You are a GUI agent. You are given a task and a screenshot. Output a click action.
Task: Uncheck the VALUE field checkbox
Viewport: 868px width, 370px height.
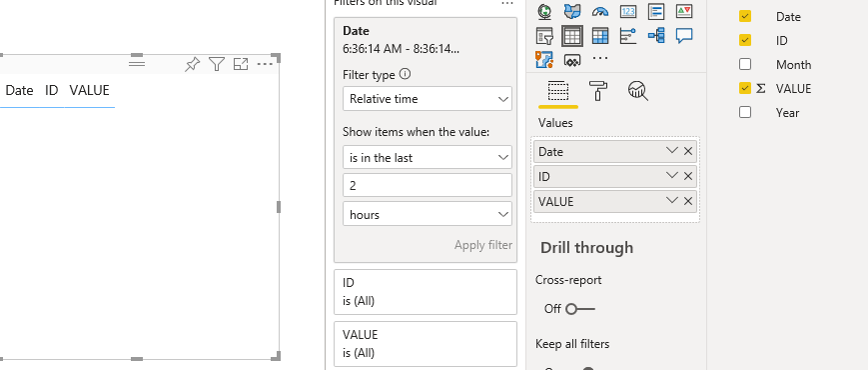[745, 88]
